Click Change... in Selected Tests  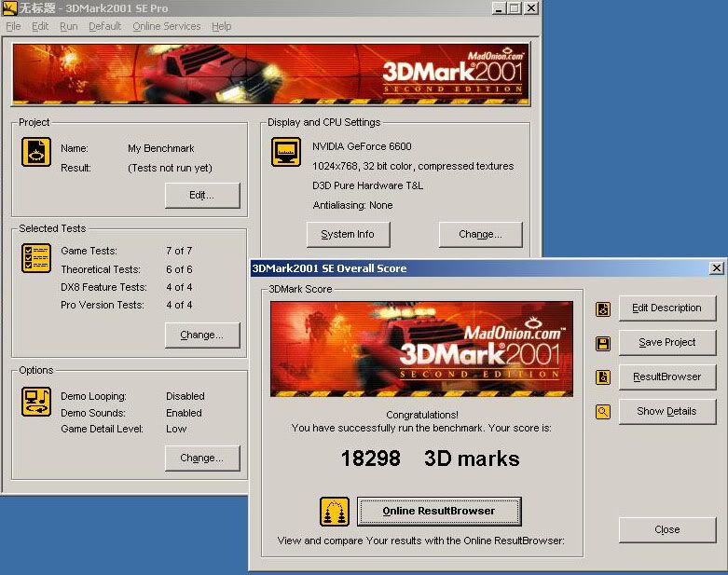(202, 335)
